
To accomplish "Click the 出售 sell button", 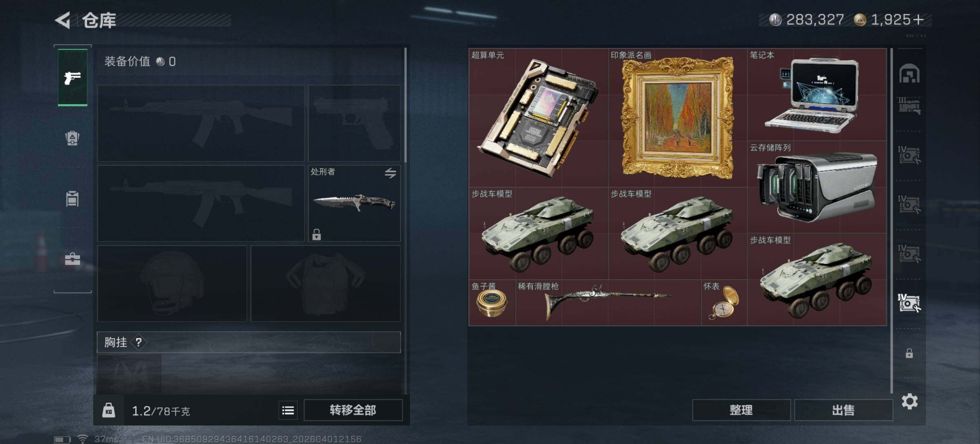I will point(843,410).
